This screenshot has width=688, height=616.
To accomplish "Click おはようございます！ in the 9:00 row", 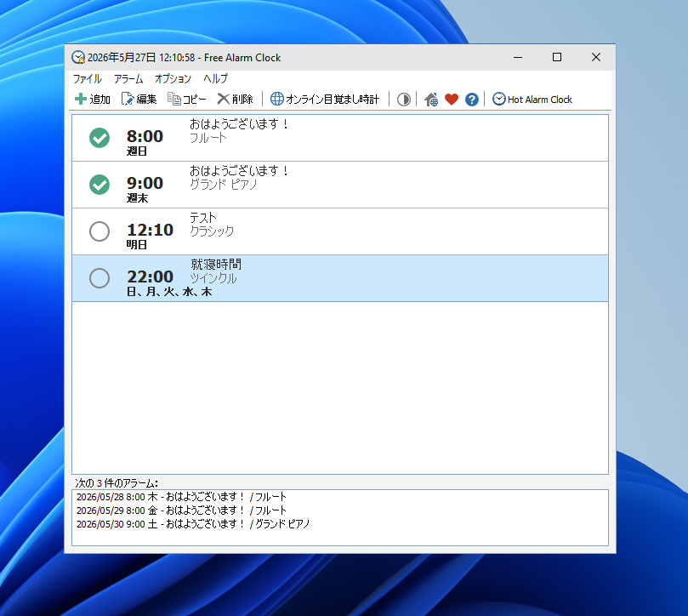I will (x=240, y=171).
